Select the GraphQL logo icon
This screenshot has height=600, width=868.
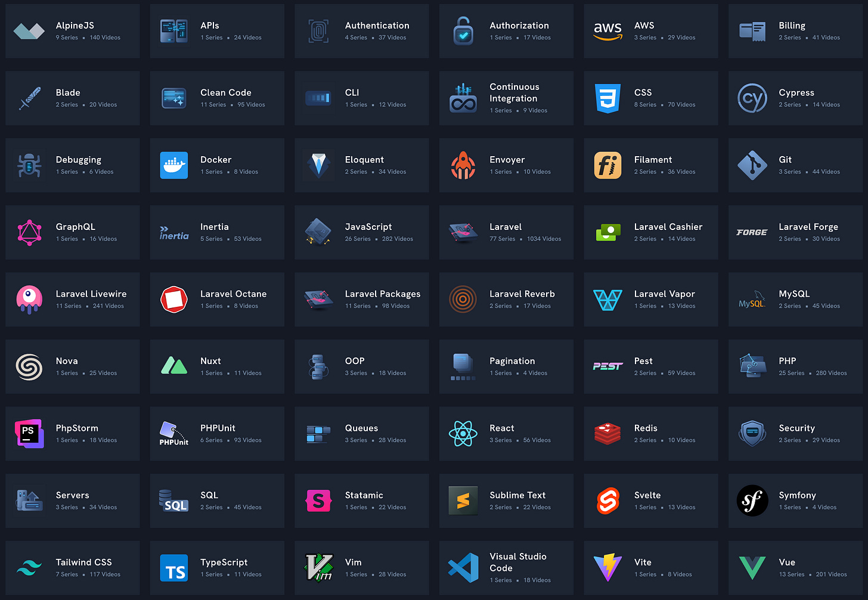click(29, 232)
